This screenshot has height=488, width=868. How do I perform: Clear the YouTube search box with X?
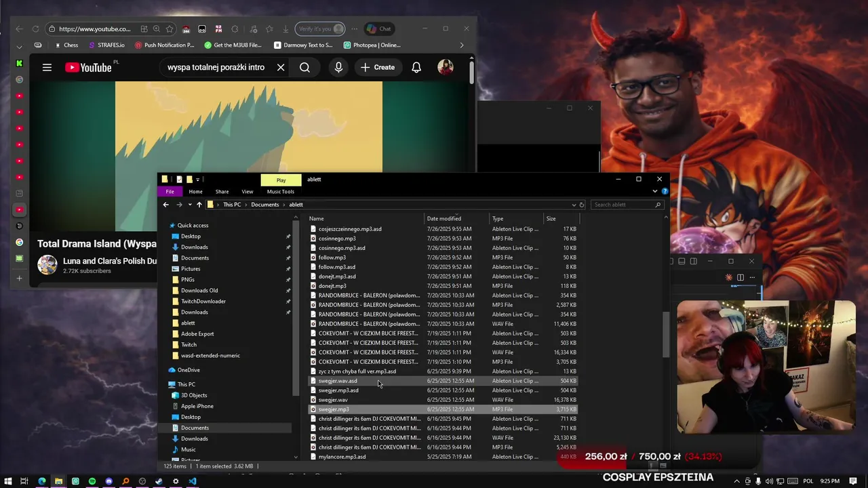[281, 67]
